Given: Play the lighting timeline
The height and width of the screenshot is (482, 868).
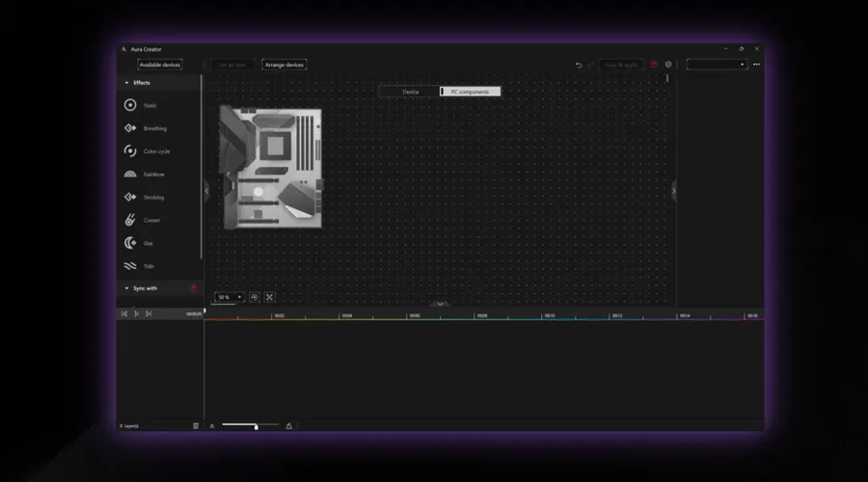Looking at the screenshot, I should (x=136, y=313).
